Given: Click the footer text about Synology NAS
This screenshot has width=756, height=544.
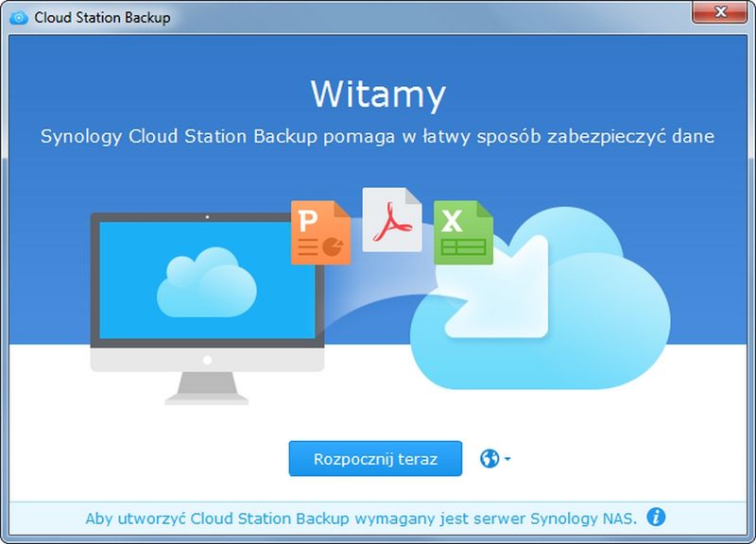Looking at the screenshot, I should 361,518.
